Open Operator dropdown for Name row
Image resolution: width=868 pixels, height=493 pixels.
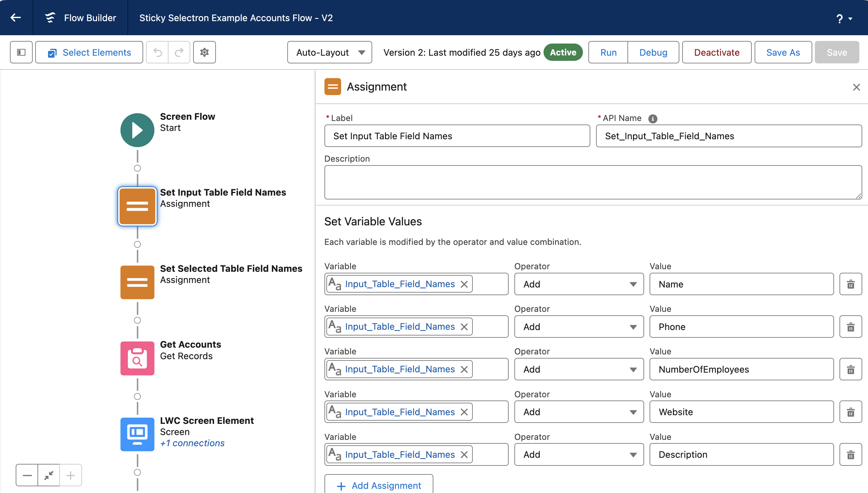point(579,284)
